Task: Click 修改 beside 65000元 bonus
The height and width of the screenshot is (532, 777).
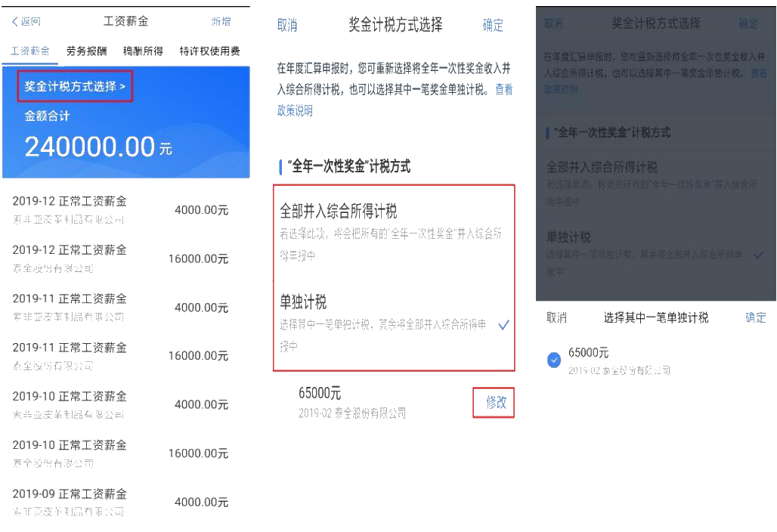Action: tap(496, 402)
